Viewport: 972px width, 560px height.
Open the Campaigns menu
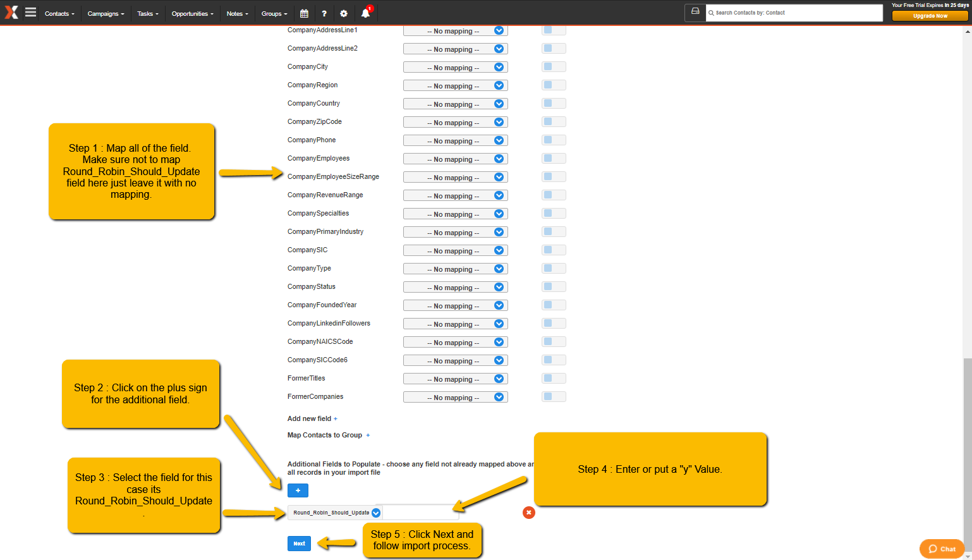point(106,13)
